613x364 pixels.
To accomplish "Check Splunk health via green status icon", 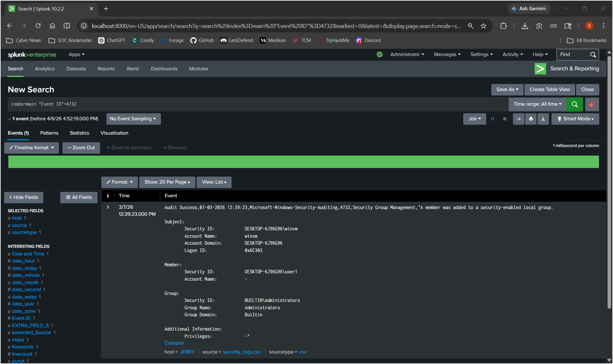I will [x=379, y=54].
